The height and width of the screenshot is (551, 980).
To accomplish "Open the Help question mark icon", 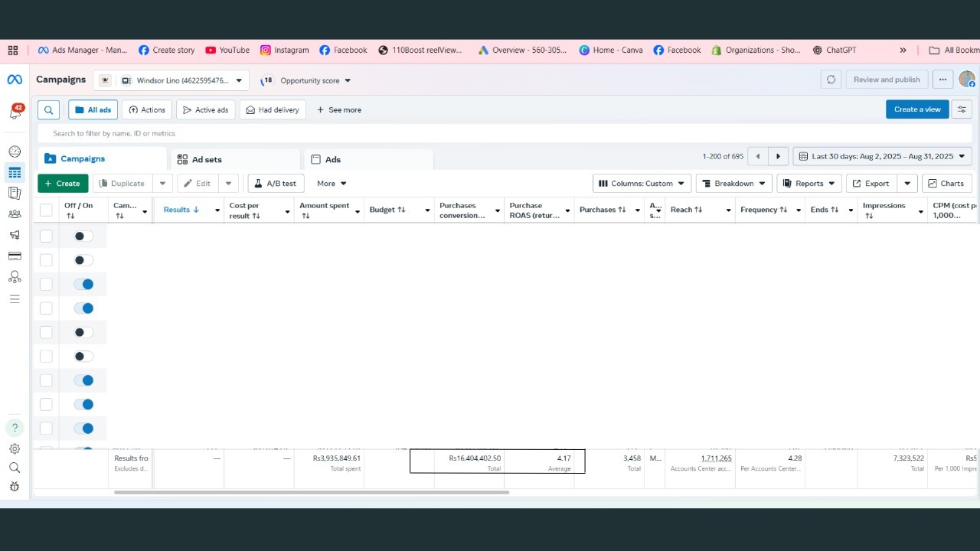I will [x=15, y=428].
